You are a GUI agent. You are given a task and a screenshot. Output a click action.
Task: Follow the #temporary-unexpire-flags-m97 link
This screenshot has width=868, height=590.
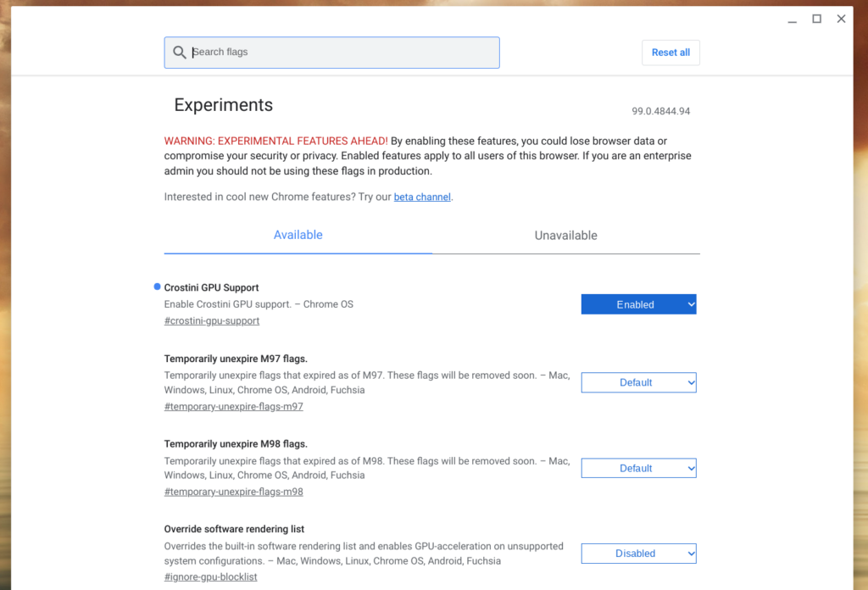234,406
